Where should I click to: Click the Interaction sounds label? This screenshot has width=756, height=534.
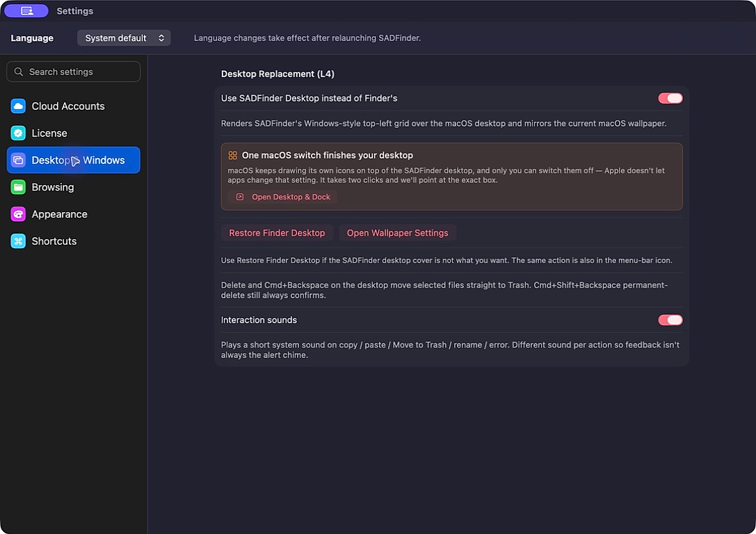[259, 320]
